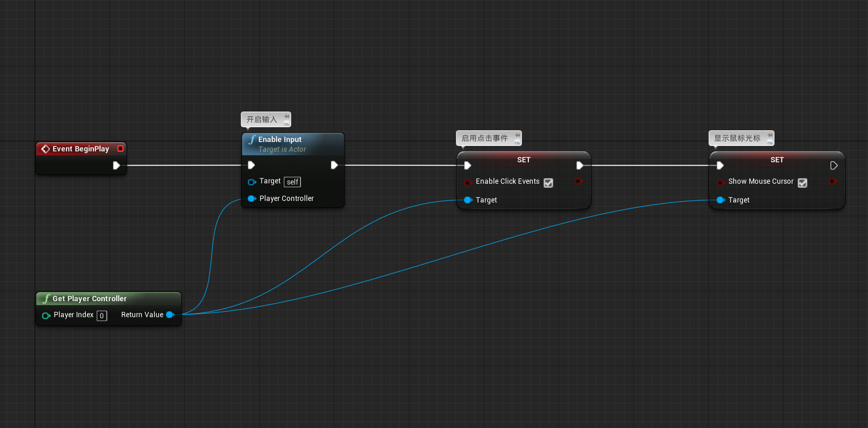Viewport: 868px width, 428px height.
Task: Uncheck the Enable Click Events checkbox
Action: (x=548, y=183)
